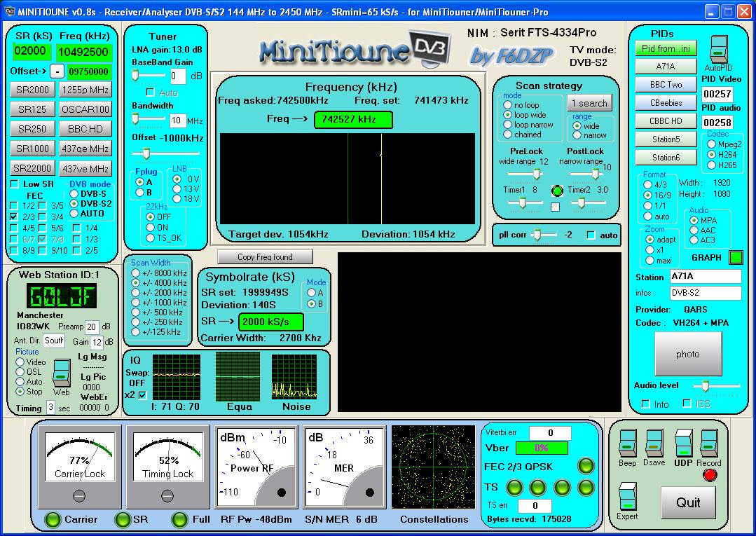Flip the Beep switch
The width and height of the screenshot is (756, 536).
[x=627, y=443]
